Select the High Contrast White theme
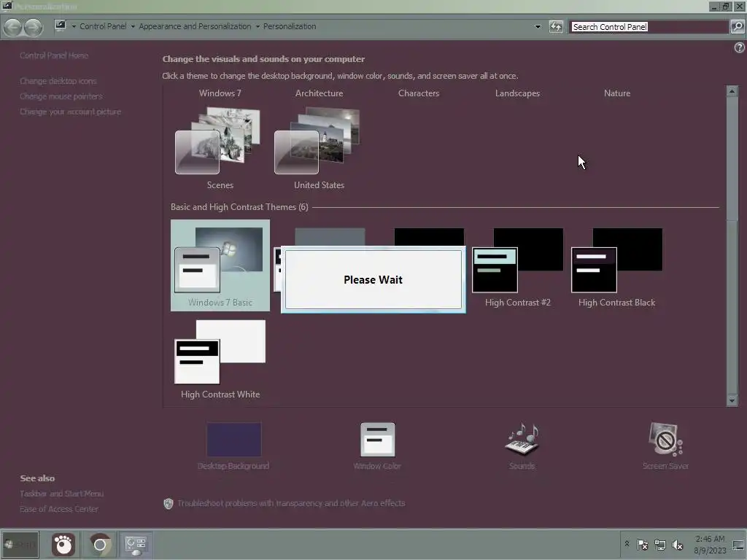The width and height of the screenshot is (747, 560). coord(220,359)
